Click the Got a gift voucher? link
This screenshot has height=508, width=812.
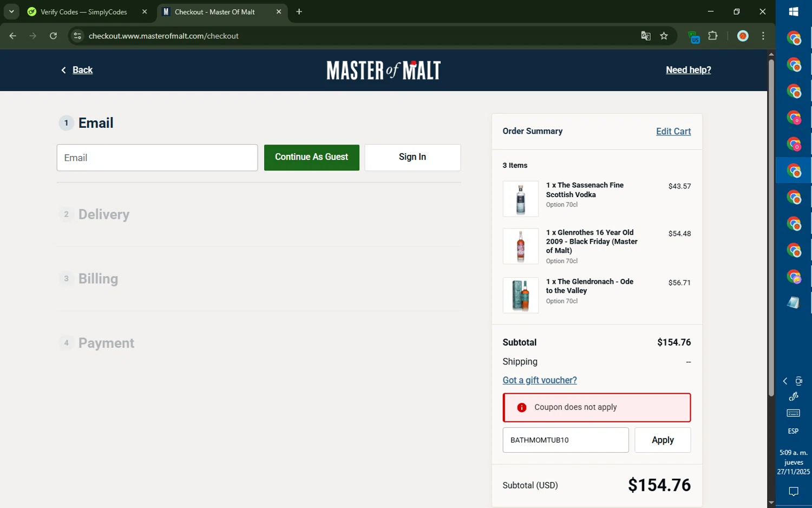(540, 380)
